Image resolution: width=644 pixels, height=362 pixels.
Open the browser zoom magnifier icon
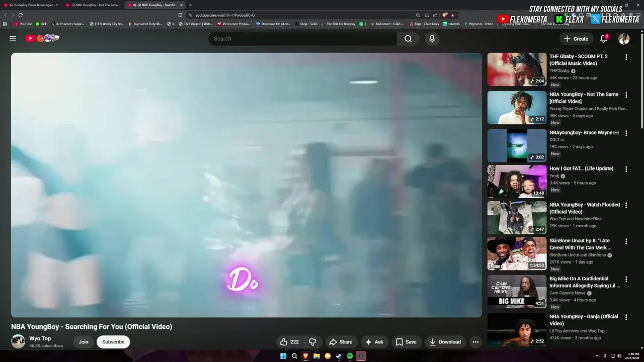418,15
